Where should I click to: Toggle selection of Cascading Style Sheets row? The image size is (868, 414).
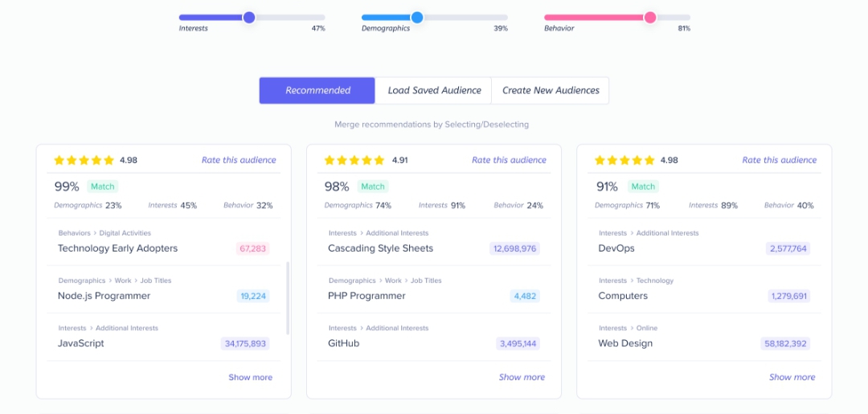(380, 248)
